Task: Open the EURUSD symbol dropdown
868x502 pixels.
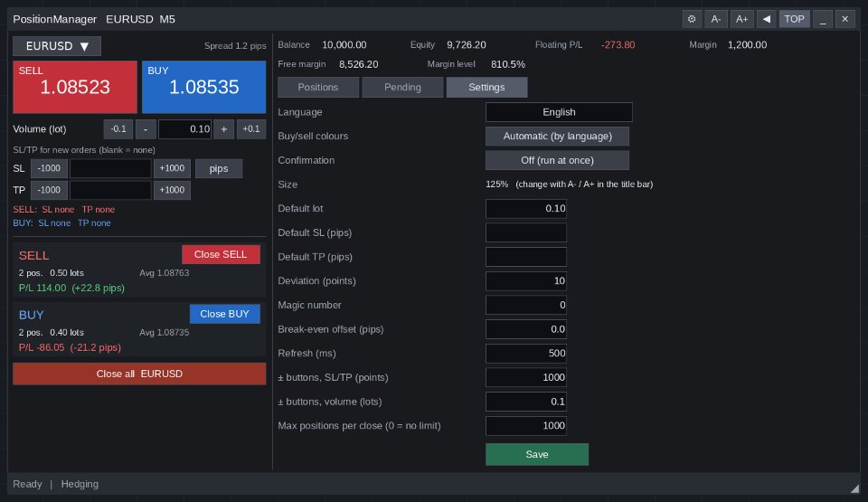Action: pos(57,46)
